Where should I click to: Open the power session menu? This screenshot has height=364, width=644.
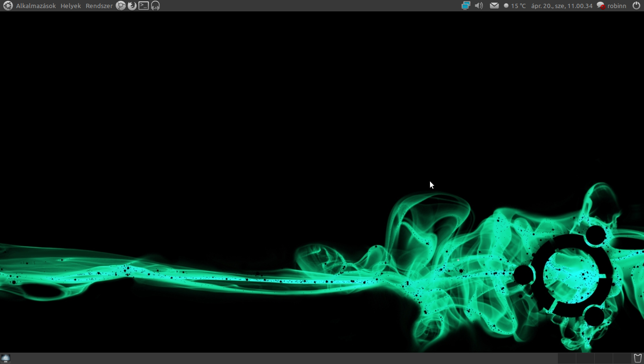[636, 6]
